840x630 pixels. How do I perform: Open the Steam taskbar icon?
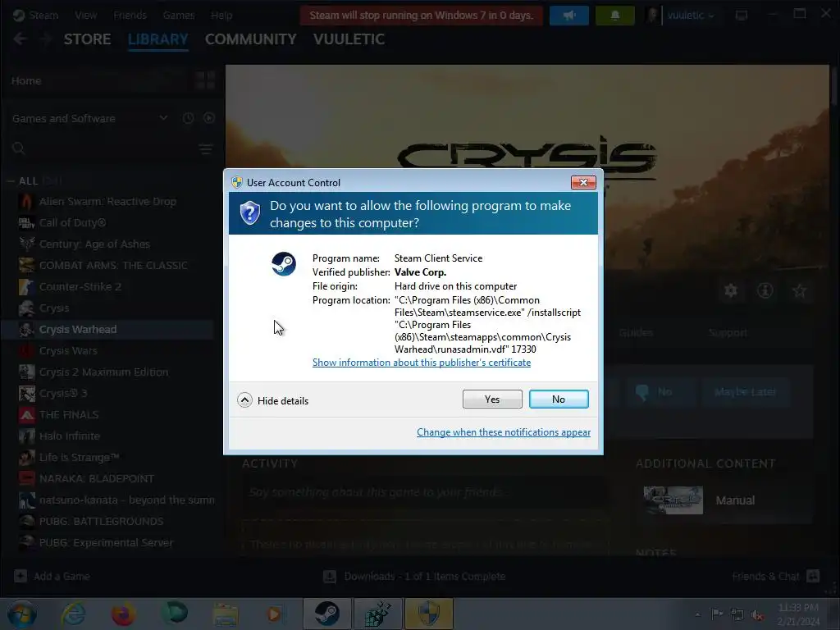tap(327, 614)
